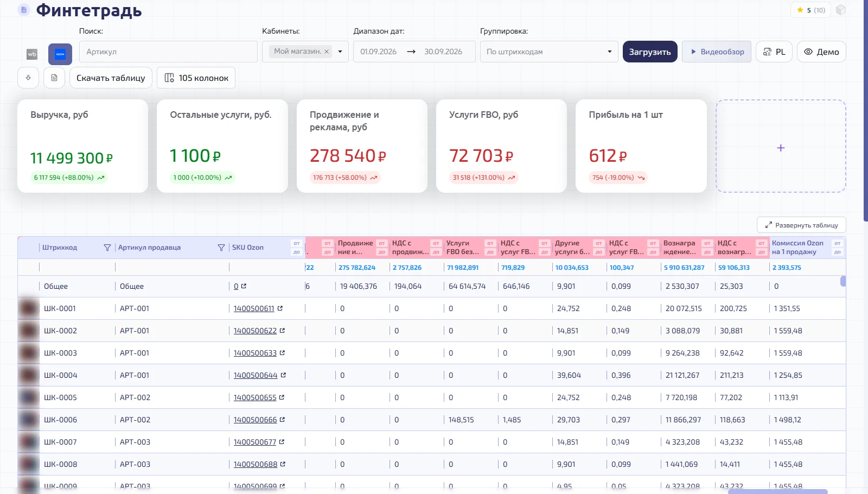Open SKU link 1400500688
This screenshot has width=868, height=494.
tap(255, 464)
